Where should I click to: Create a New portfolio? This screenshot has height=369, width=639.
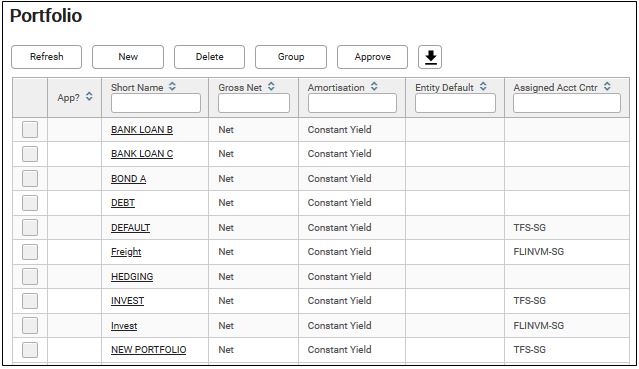pyautogui.click(x=128, y=57)
